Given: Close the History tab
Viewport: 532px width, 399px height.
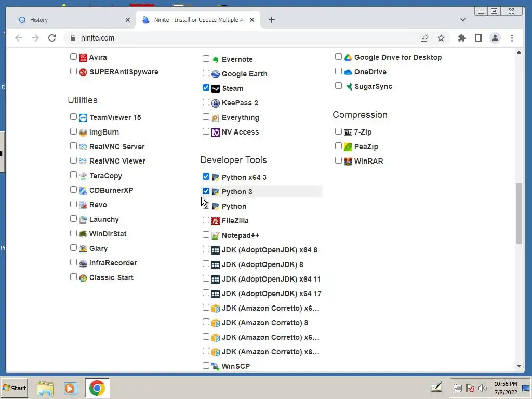Looking at the screenshot, I should pos(128,20).
